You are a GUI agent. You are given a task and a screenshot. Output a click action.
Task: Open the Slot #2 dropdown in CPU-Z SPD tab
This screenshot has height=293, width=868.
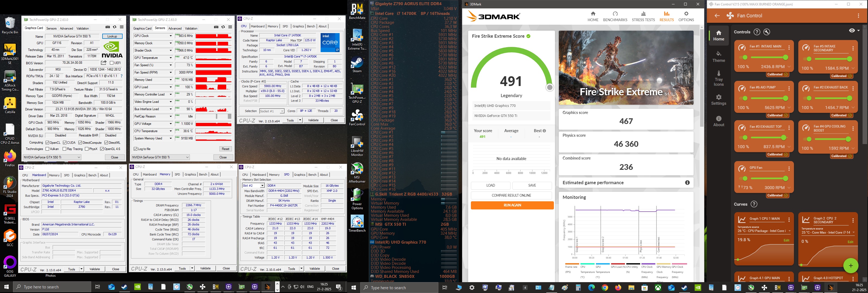point(253,186)
